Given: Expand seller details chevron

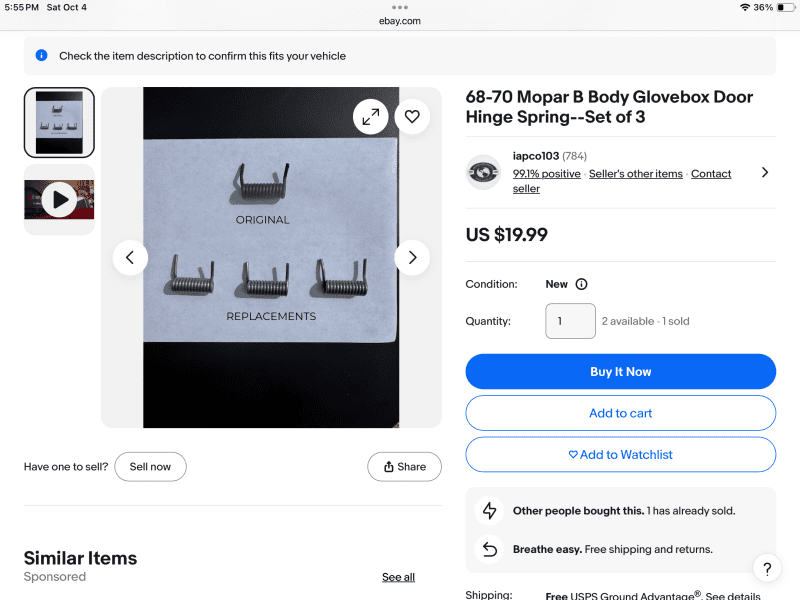Looking at the screenshot, I should (x=765, y=172).
